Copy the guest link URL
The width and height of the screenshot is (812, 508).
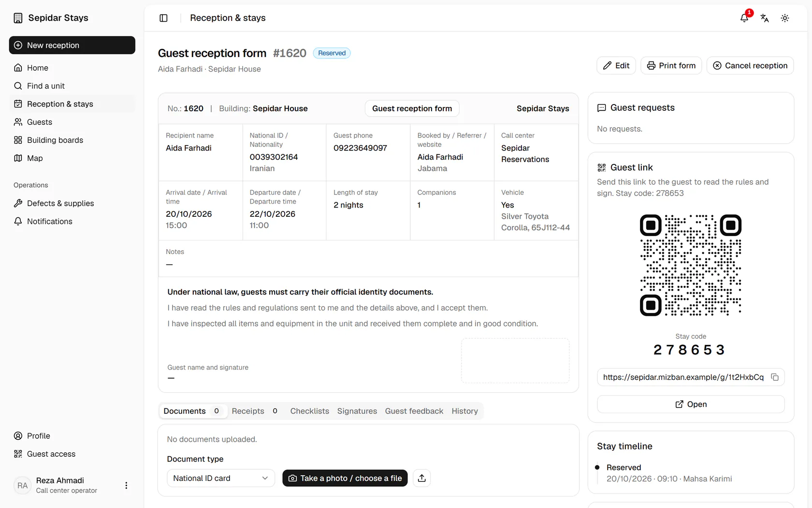(x=775, y=377)
